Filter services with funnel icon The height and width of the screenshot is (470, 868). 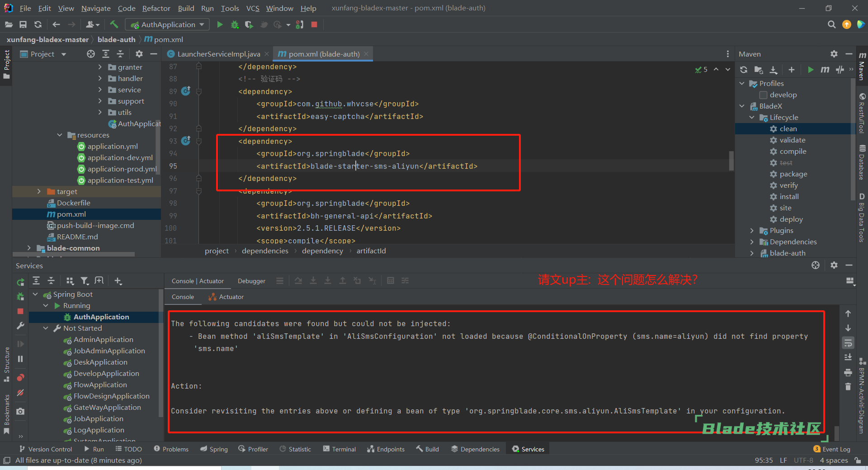point(85,281)
